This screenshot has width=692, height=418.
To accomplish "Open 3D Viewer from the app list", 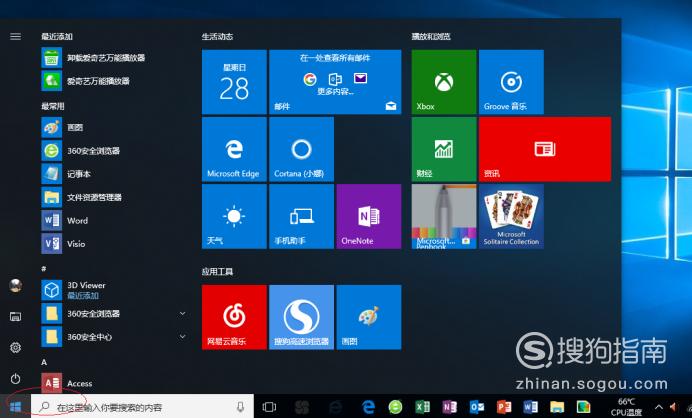I will pos(115,290).
